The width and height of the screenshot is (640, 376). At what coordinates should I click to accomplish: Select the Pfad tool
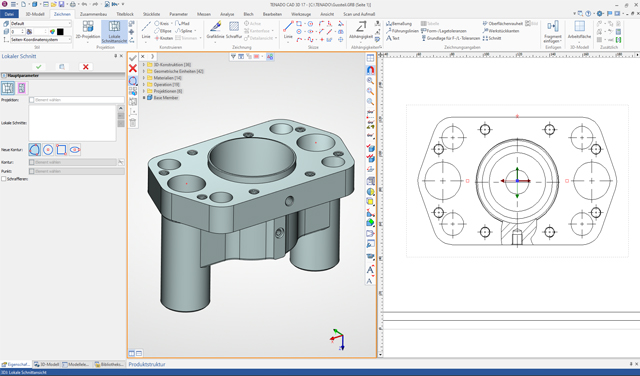182,24
